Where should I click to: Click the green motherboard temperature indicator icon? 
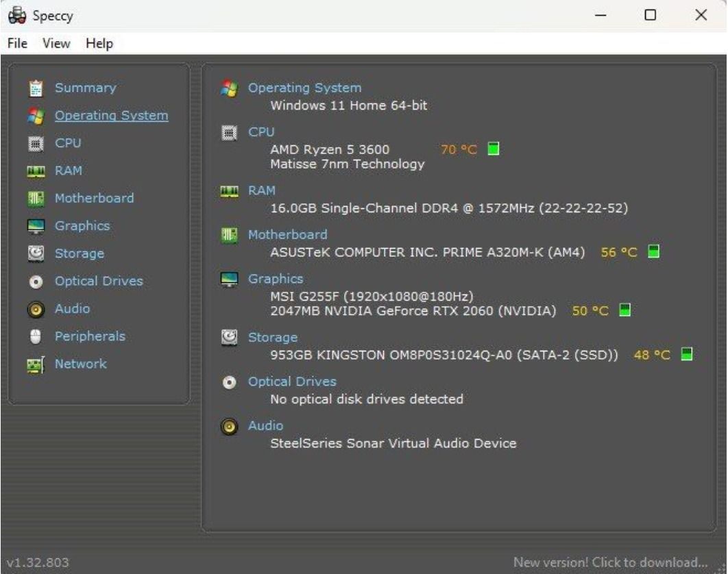pyautogui.click(x=654, y=251)
